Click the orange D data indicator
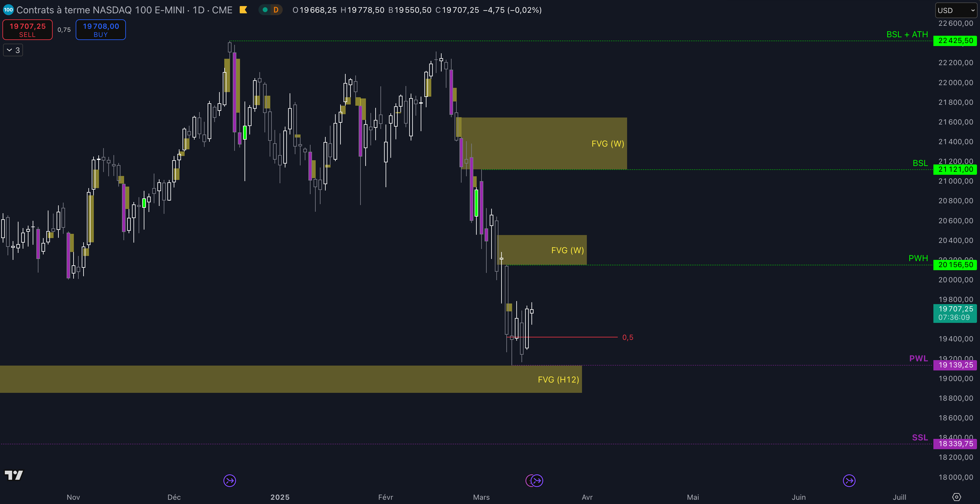The height and width of the screenshot is (504, 980). click(276, 10)
